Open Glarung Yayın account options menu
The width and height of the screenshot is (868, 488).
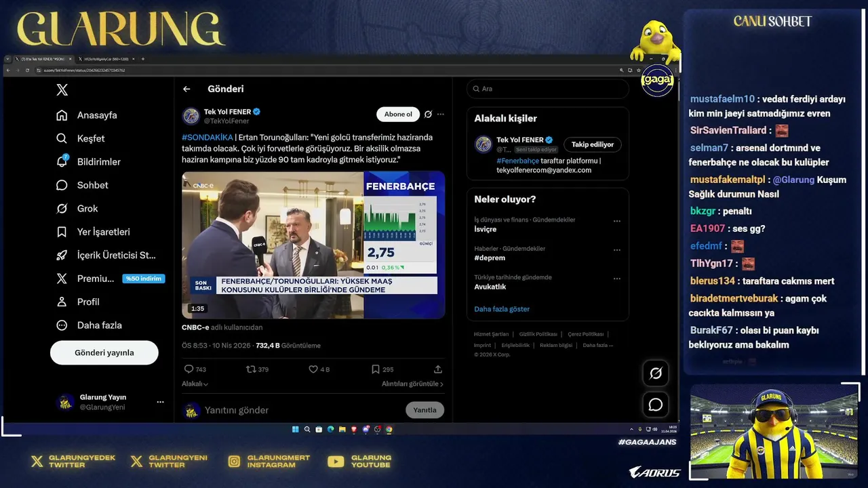(160, 402)
